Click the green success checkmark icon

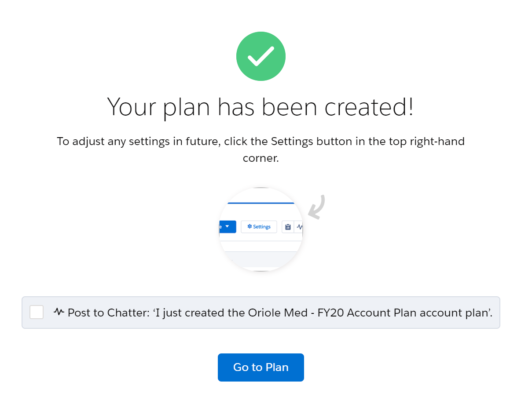click(261, 56)
